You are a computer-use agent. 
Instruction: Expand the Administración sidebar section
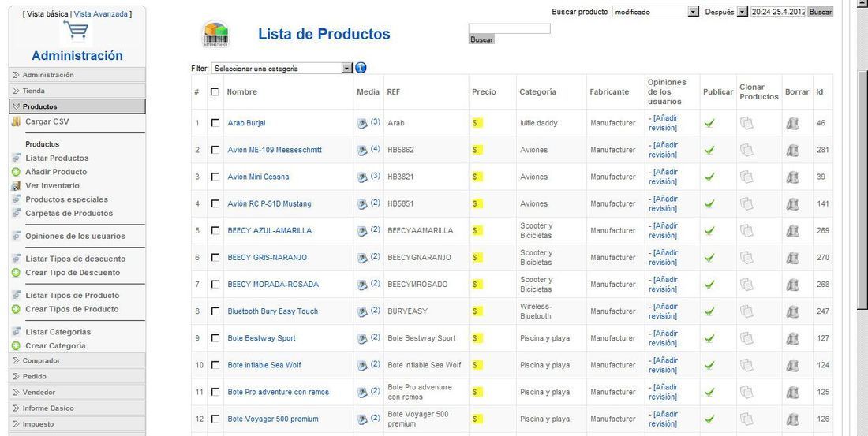77,75
